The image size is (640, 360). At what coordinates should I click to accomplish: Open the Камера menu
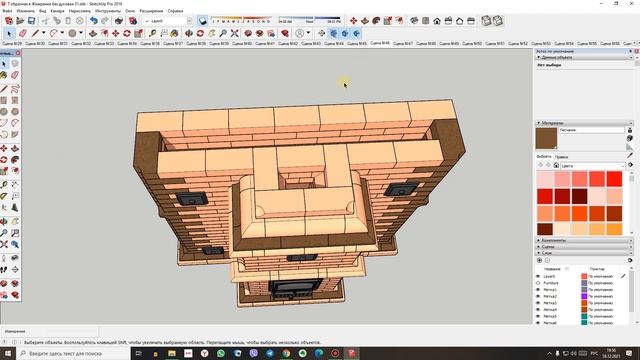coord(58,11)
